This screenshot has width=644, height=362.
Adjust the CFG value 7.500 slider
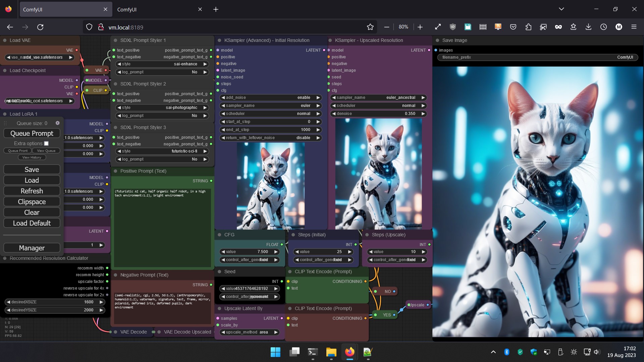[x=250, y=252]
